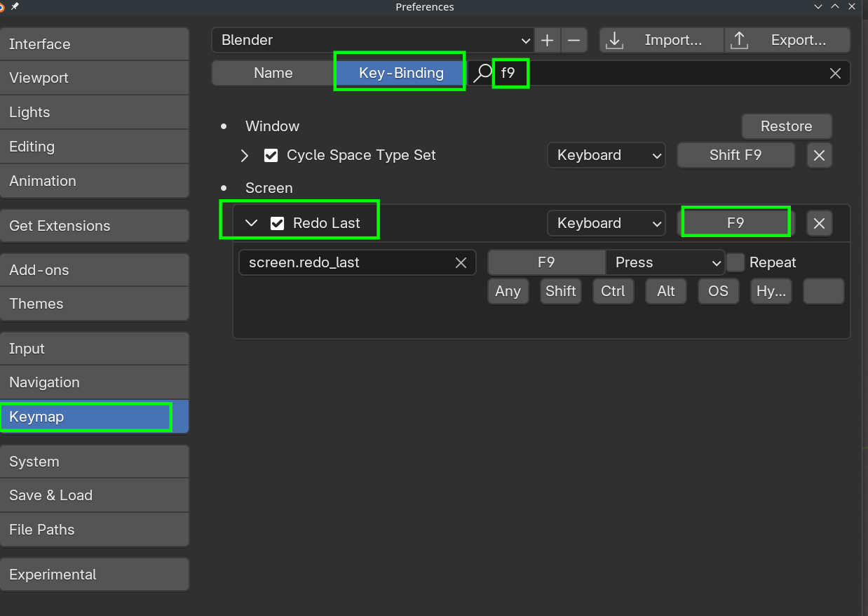Open the Add-ons section

[94, 270]
